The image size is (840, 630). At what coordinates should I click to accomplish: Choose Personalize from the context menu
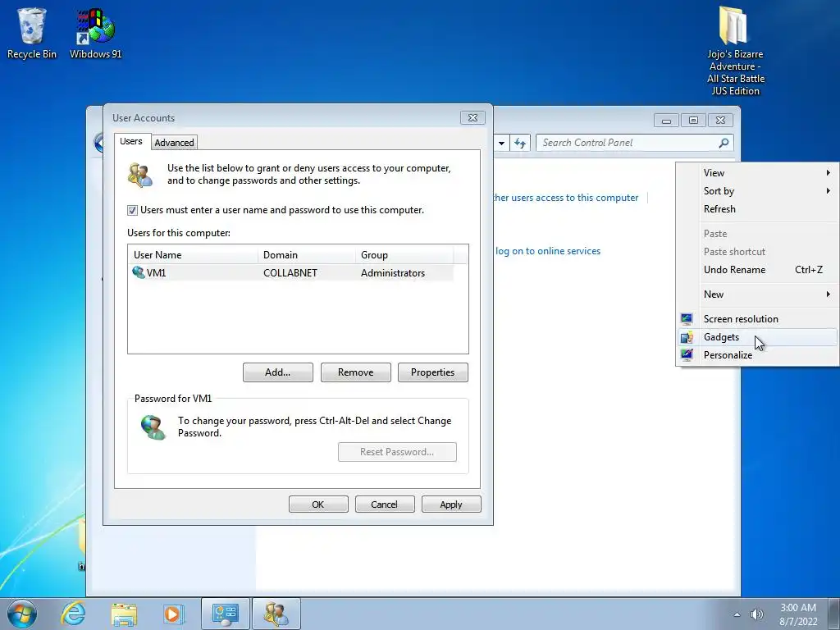pos(757,354)
